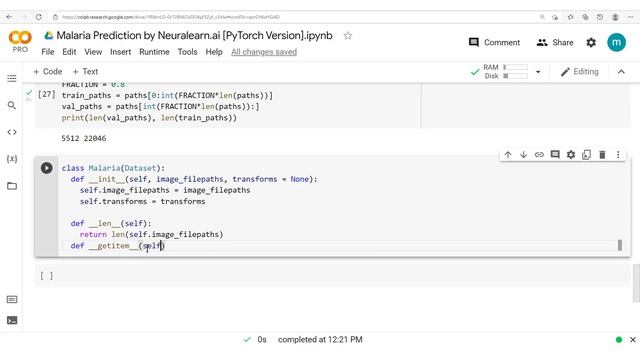Click the print(len(val_paths)) code line
Image resolution: width=640 pixels, height=360 pixels.
pyautogui.click(x=149, y=118)
